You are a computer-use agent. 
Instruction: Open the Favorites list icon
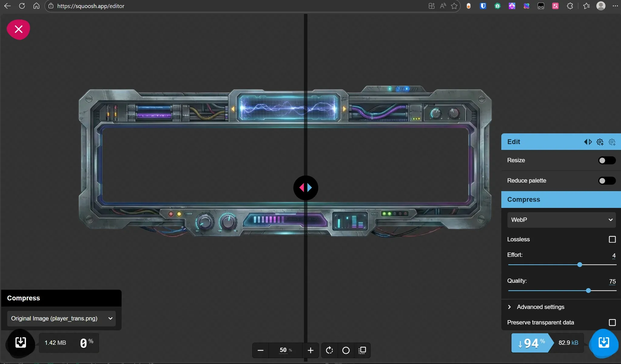(x=586, y=6)
